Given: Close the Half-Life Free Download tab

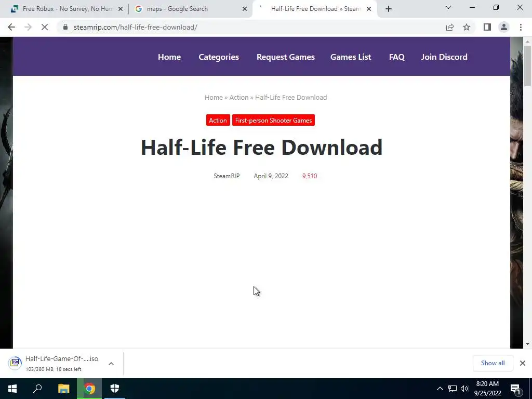Looking at the screenshot, I should [369, 9].
